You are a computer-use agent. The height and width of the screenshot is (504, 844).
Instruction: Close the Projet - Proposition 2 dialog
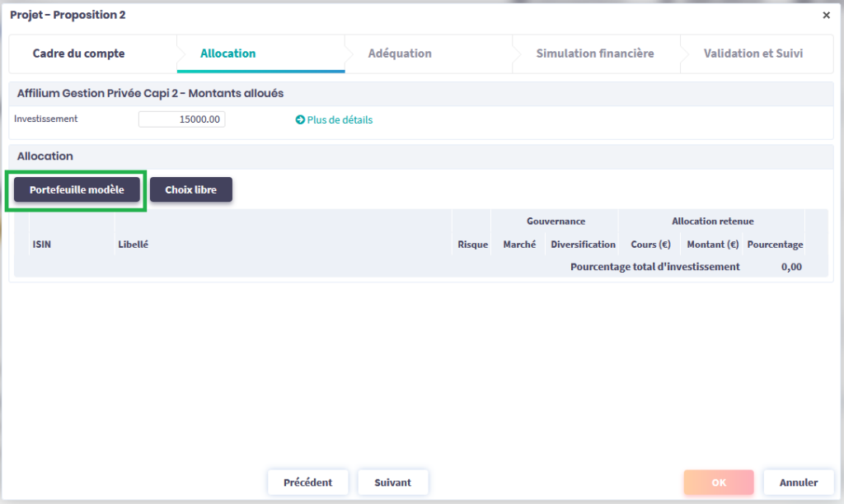pyautogui.click(x=827, y=15)
